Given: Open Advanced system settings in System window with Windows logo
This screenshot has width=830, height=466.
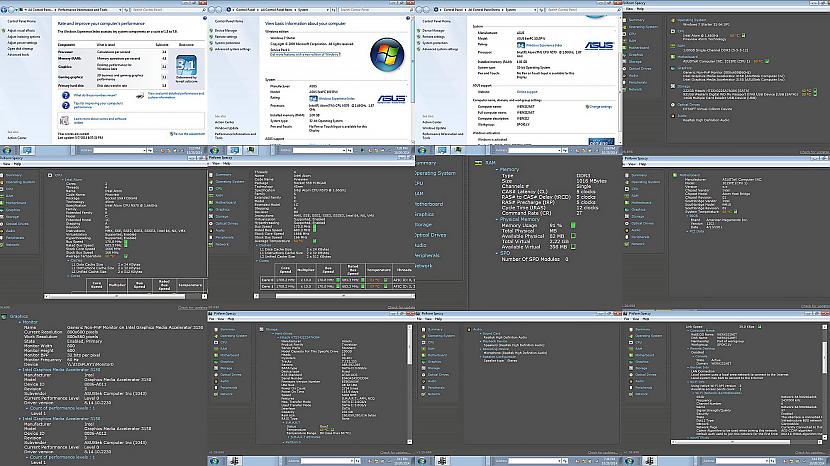Looking at the screenshot, I should click(232, 49).
